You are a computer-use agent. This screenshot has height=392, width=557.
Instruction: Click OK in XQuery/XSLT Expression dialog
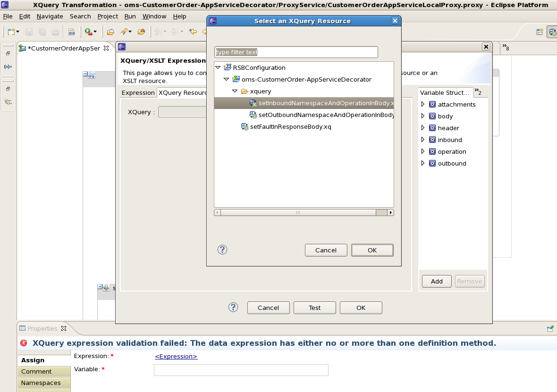click(x=361, y=308)
